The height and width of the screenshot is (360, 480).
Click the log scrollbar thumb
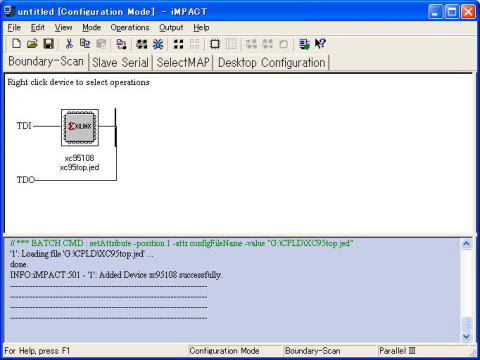pos(466,324)
